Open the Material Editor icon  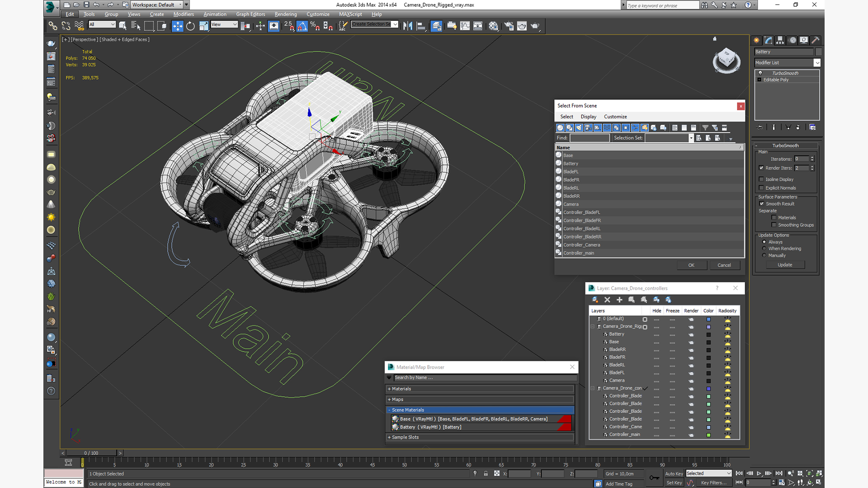click(x=493, y=26)
